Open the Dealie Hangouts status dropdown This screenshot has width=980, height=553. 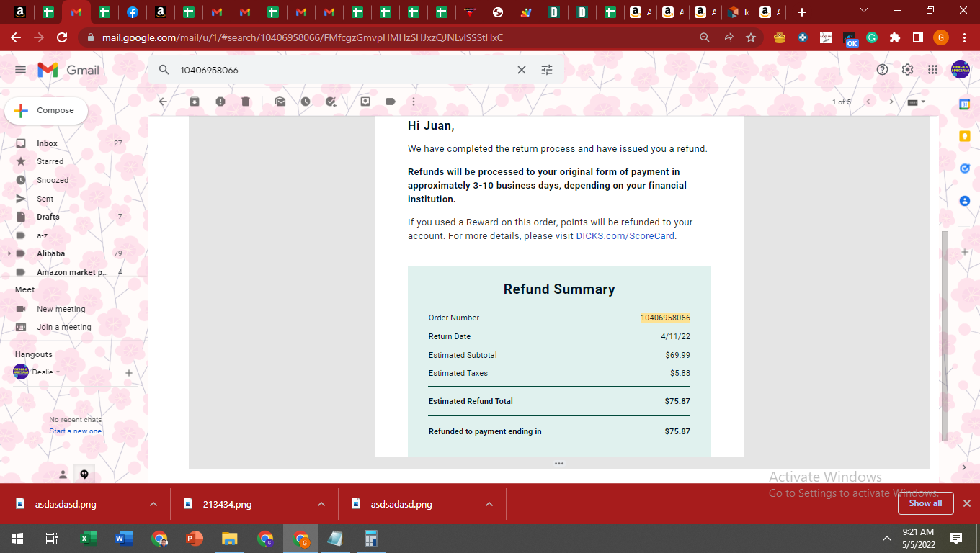[x=58, y=372]
